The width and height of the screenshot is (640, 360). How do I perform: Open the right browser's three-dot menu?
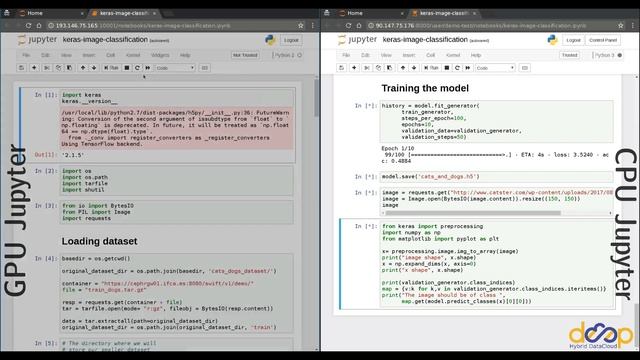(x=633, y=25)
